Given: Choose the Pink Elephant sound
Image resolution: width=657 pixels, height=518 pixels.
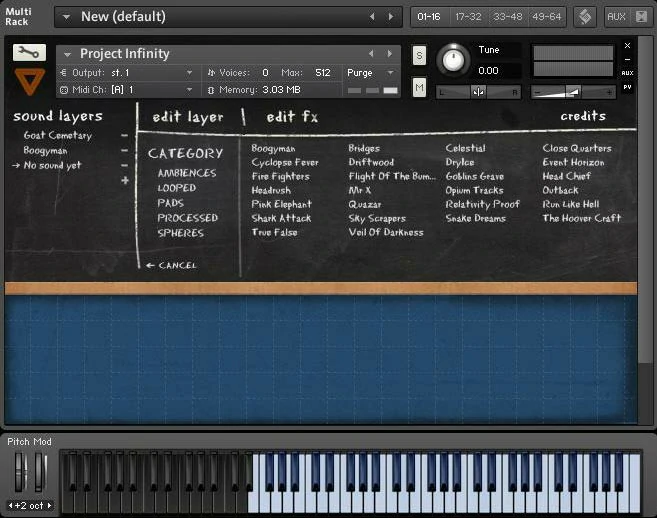Looking at the screenshot, I should coord(282,204).
